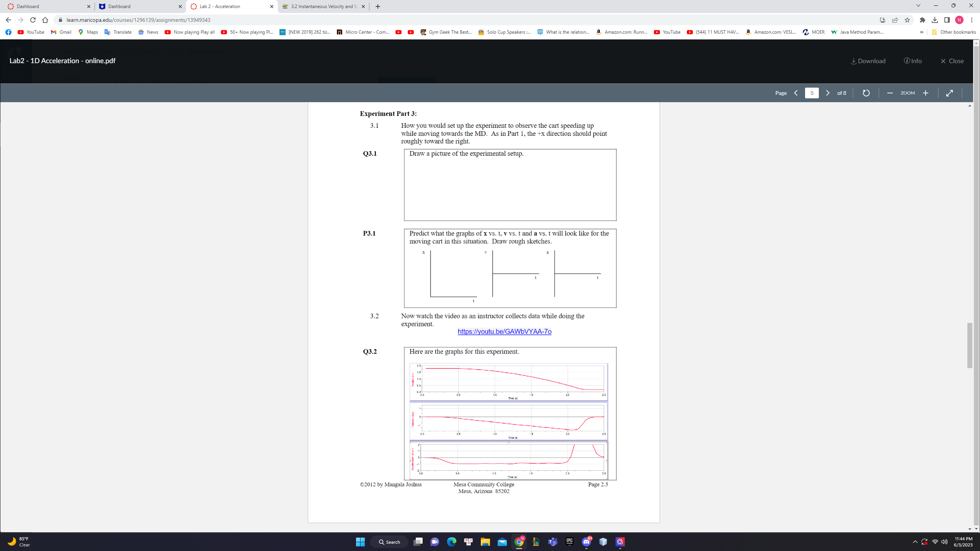
Task: Open the Other bookmarks folder
Action: click(954, 32)
